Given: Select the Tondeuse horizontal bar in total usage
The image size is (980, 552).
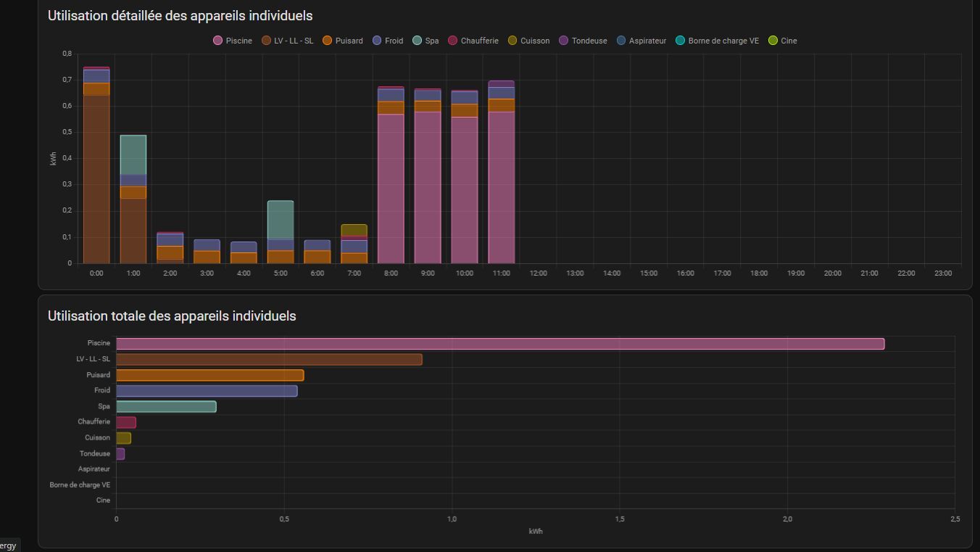Looking at the screenshot, I should 120,454.
